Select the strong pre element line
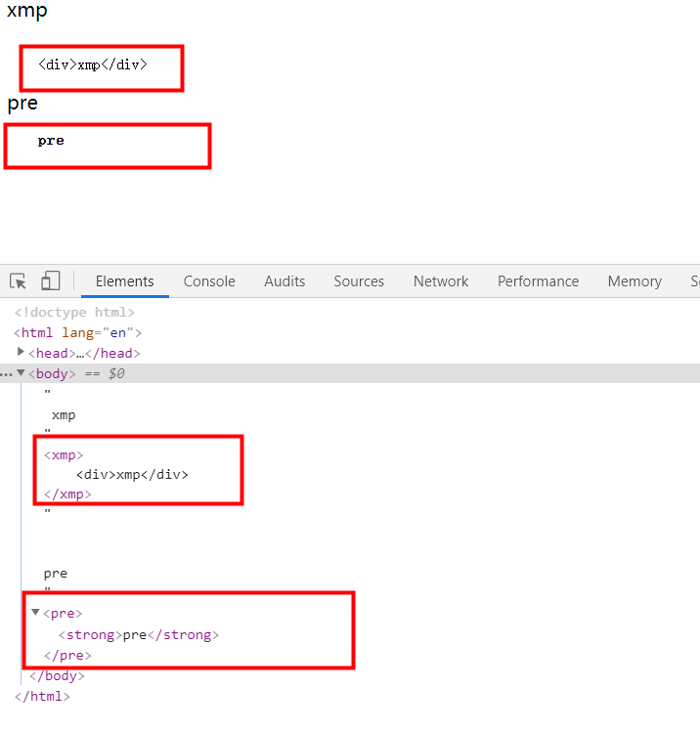Viewport: 700px width, 731px height. (x=139, y=635)
